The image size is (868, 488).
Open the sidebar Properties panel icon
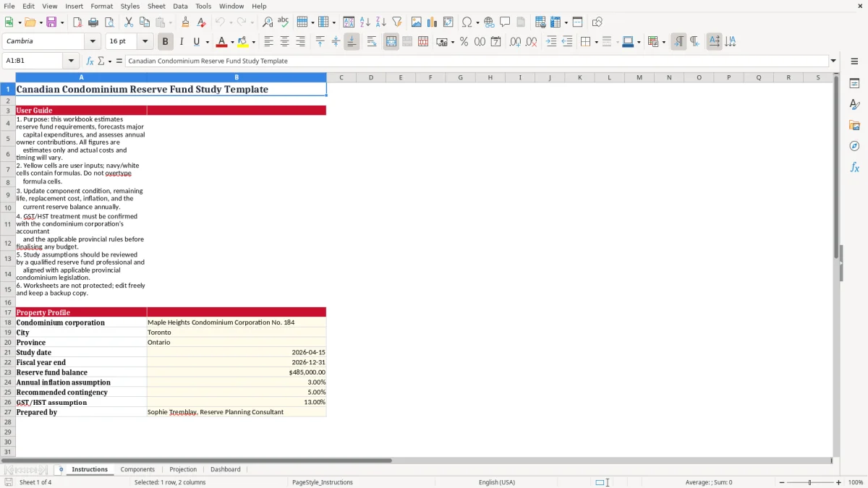[x=854, y=84]
